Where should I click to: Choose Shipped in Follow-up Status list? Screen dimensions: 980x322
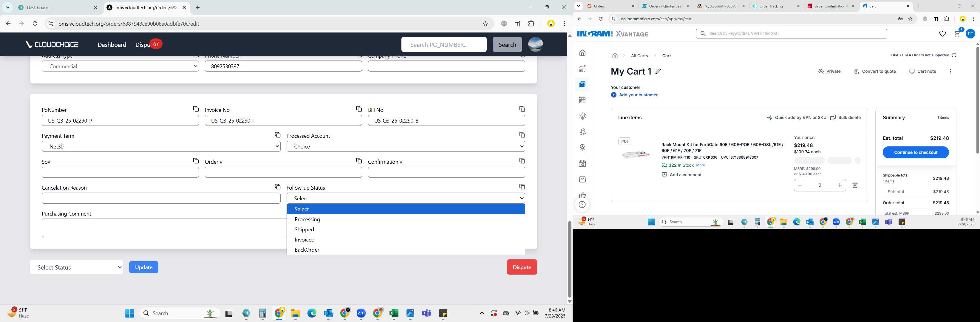coord(406,230)
